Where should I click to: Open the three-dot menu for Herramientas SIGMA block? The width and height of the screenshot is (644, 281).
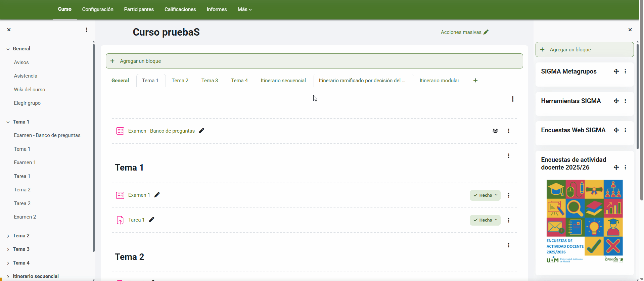point(625,101)
